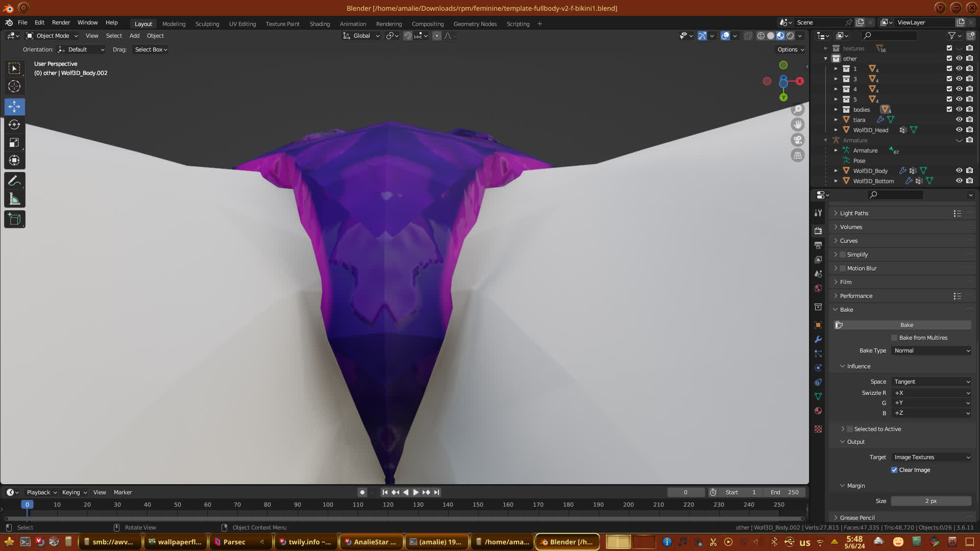Open the Object Mode dropdown
The width and height of the screenshot is (980, 551).
click(52, 36)
